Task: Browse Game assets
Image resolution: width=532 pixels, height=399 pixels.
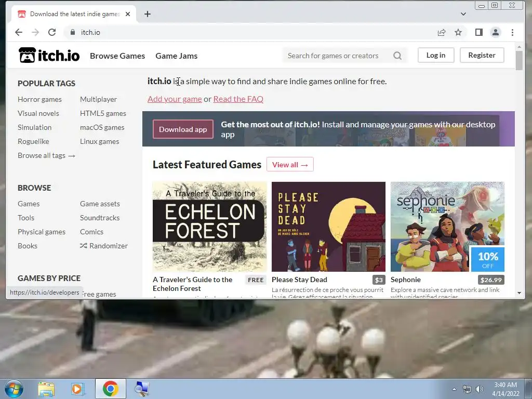Action: [x=100, y=204]
